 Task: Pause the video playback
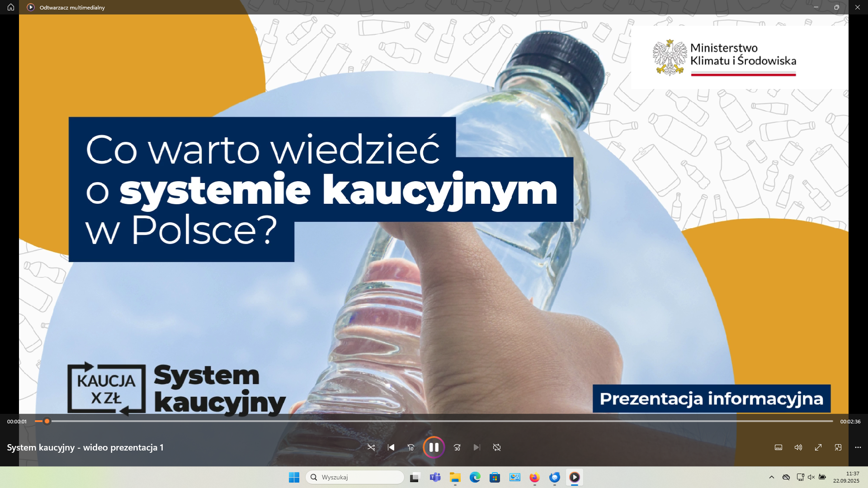[434, 447]
